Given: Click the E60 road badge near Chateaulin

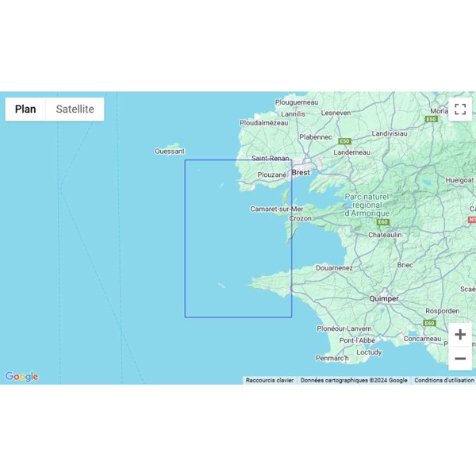Looking at the screenshot, I should pyautogui.click(x=383, y=222).
